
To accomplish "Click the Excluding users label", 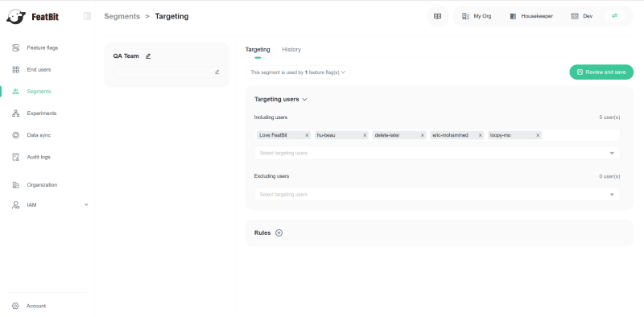I will (271, 176).
